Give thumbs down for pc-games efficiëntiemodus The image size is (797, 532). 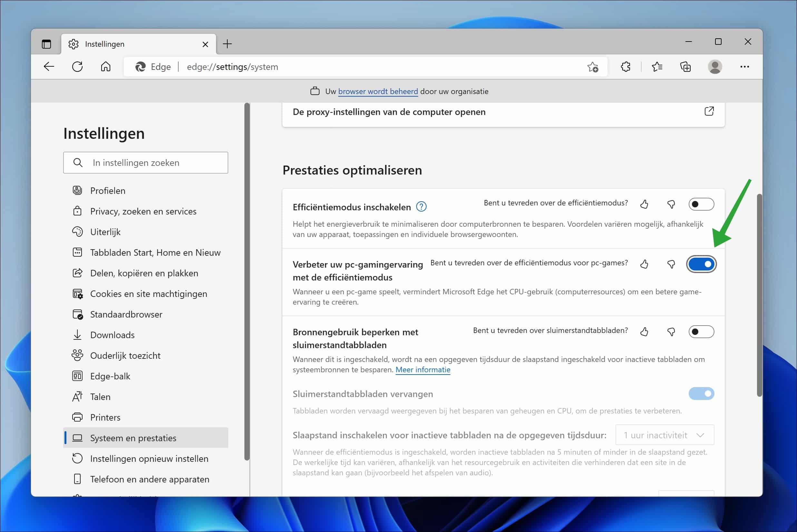(x=671, y=264)
